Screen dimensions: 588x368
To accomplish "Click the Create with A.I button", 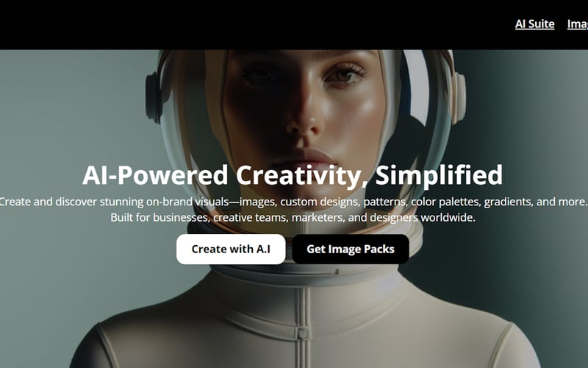I will pyautogui.click(x=231, y=249).
